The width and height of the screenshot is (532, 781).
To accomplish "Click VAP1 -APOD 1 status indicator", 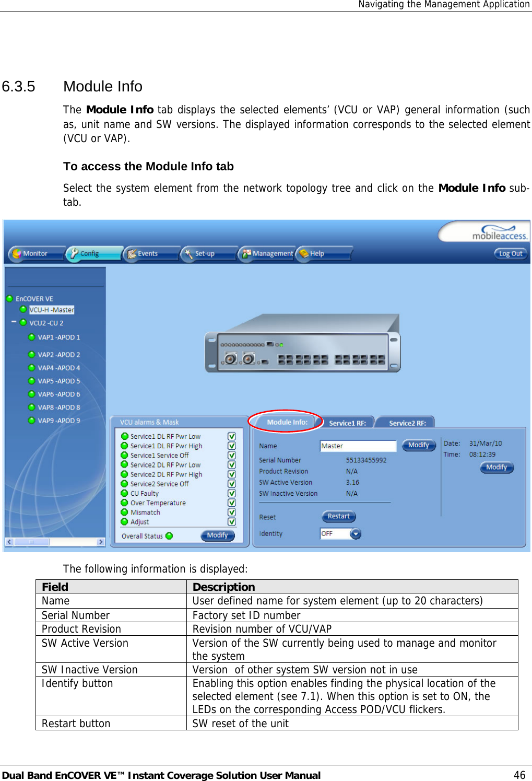I will 32,337.
